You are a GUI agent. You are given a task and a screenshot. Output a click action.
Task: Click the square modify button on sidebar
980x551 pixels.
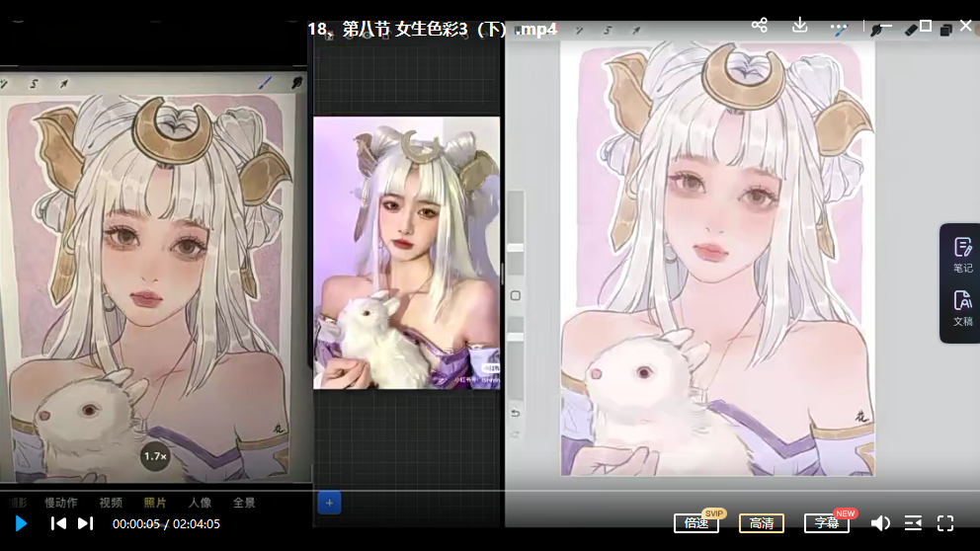(x=516, y=295)
